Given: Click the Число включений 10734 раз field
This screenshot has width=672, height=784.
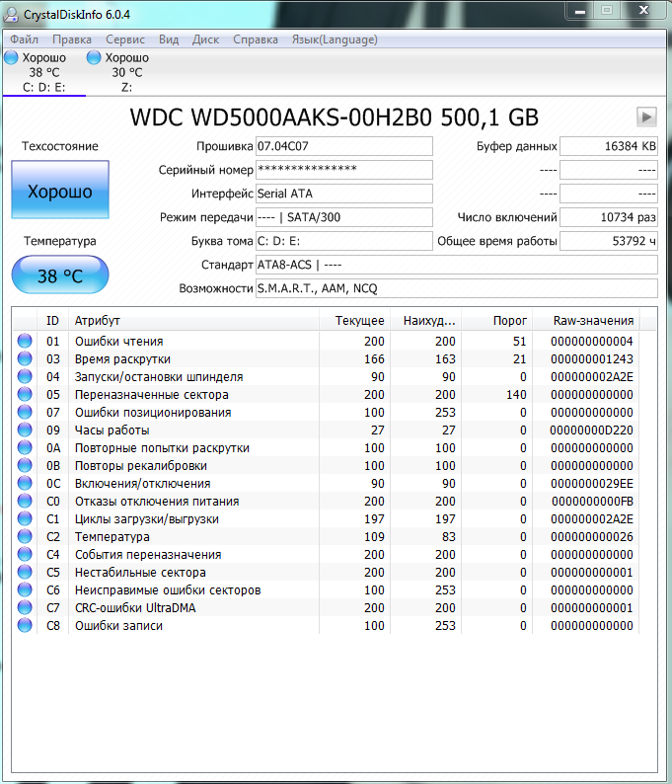Looking at the screenshot, I should click(x=609, y=217).
